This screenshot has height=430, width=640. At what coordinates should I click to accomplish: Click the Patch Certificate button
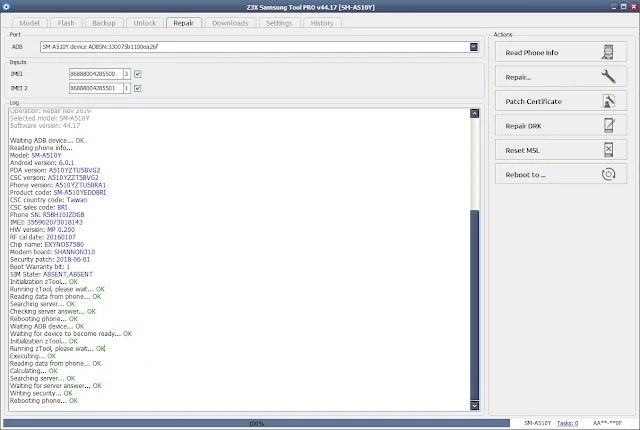click(561, 101)
